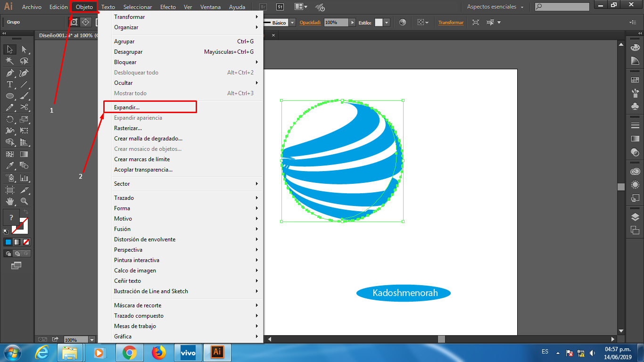Open the Edición menu
The height and width of the screenshot is (362, 644).
coord(58,7)
